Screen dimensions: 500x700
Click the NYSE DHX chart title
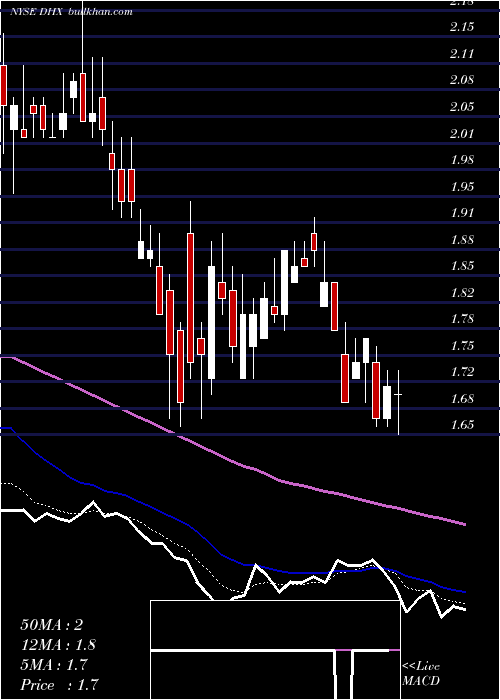[x=71, y=12]
